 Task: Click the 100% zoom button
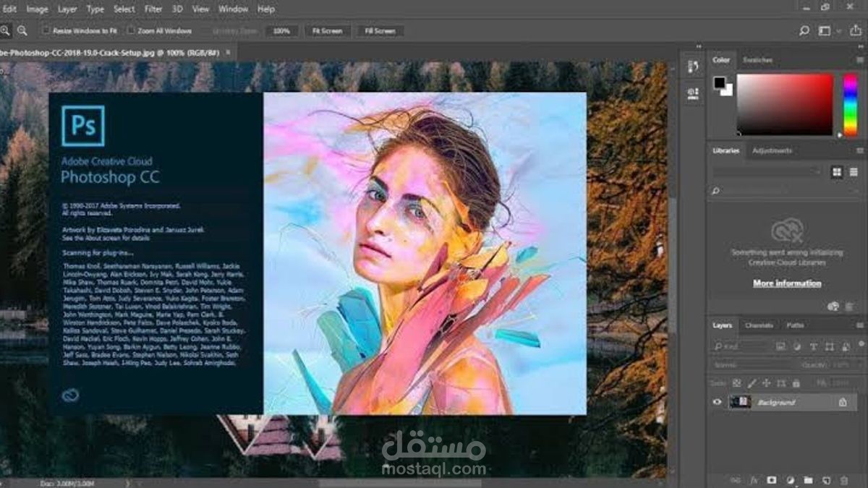coord(281,31)
